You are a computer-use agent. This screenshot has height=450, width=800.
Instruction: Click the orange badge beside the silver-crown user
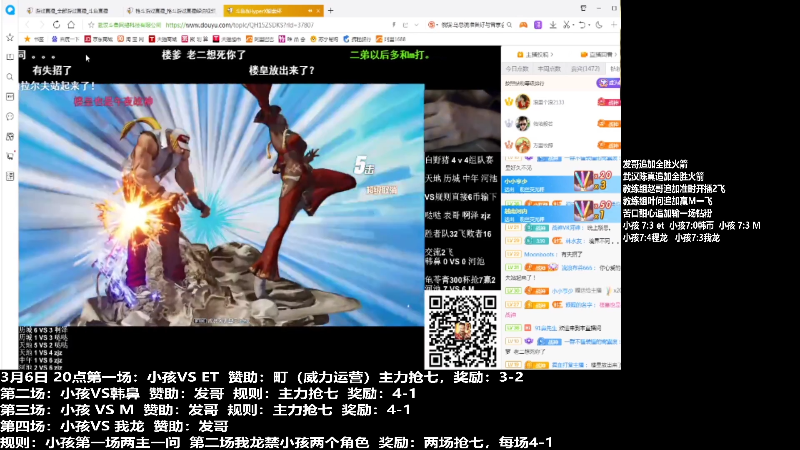(x=609, y=124)
